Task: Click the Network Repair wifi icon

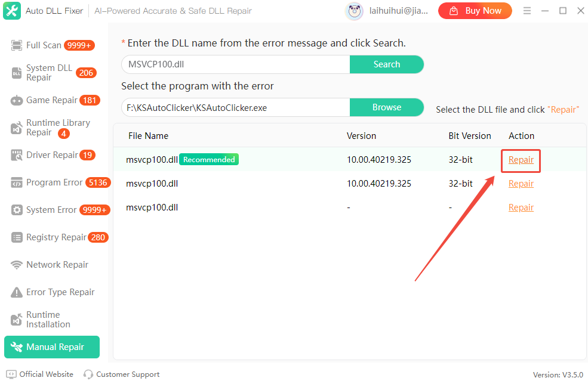Action: click(x=17, y=265)
